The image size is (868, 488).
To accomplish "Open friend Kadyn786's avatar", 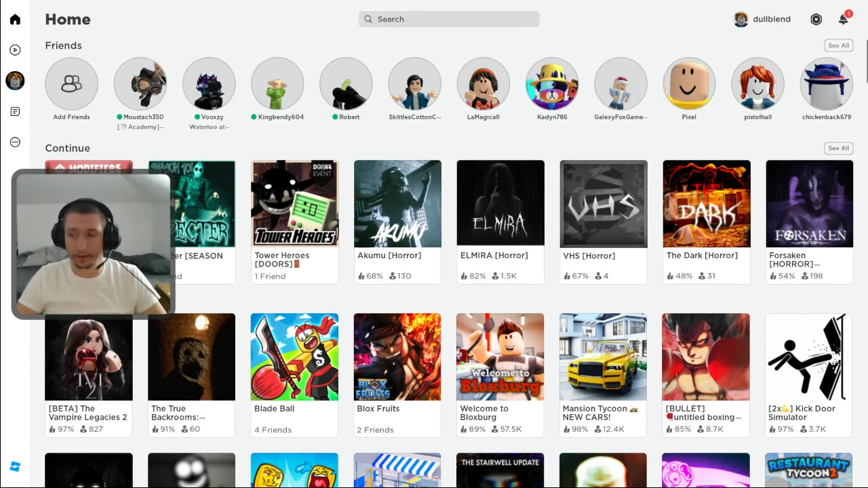I will (551, 83).
